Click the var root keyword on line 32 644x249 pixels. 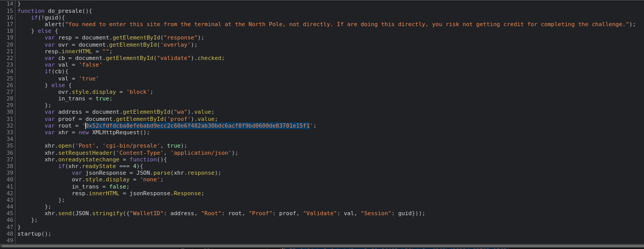coord(58,126)
